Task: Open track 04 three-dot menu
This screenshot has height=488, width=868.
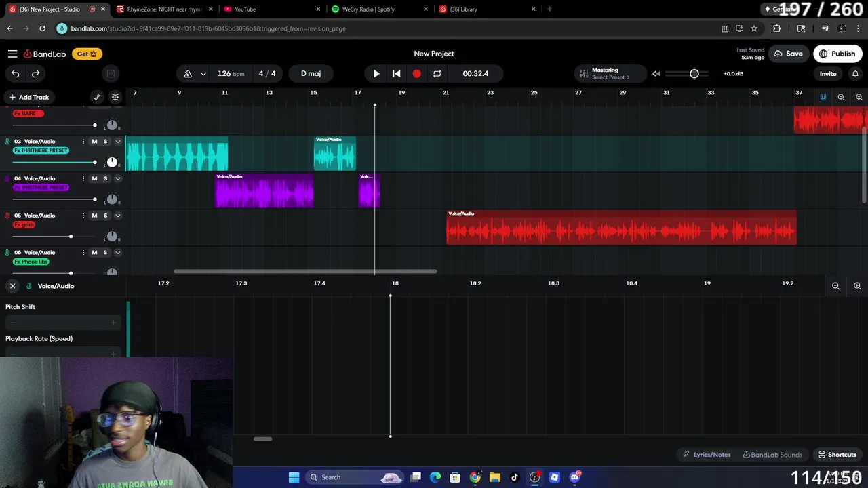Action: click(83, 178)
